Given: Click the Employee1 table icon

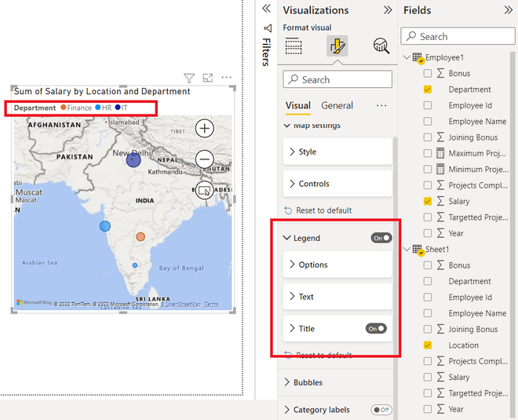Looking at the screenshot, I should point(418,58).
